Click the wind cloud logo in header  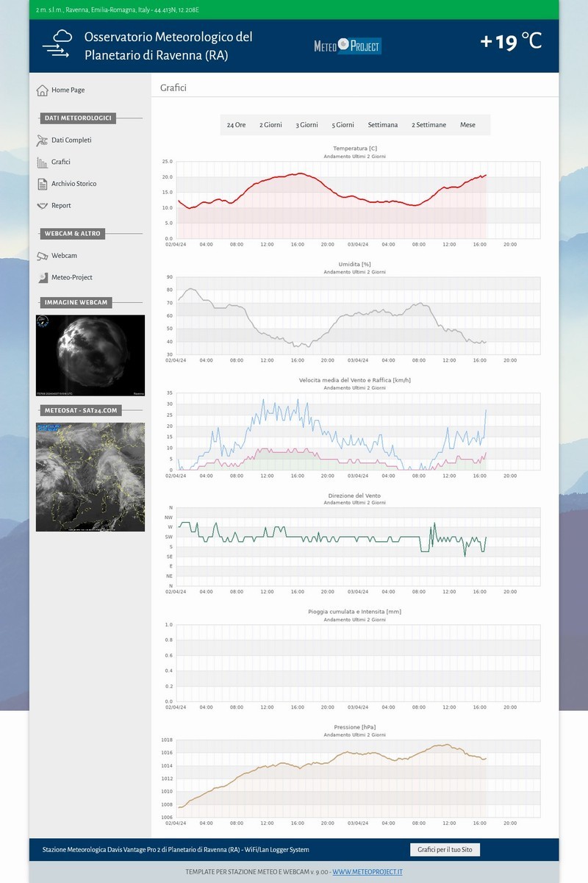pos(57,44)
